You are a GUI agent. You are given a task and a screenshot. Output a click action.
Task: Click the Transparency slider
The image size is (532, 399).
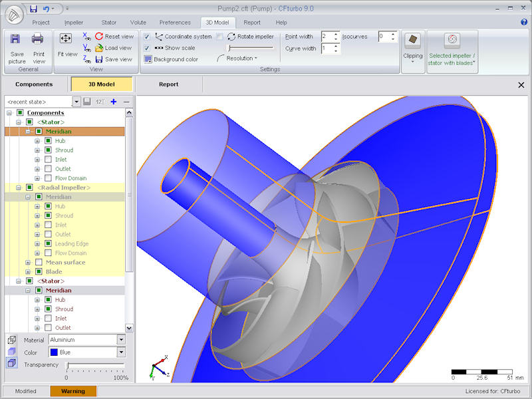[96, 365]
